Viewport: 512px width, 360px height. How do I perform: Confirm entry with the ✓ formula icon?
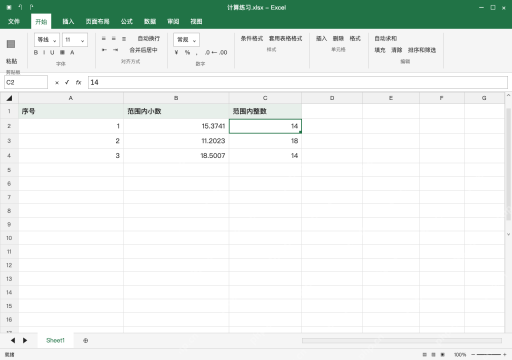pos(67,82)
